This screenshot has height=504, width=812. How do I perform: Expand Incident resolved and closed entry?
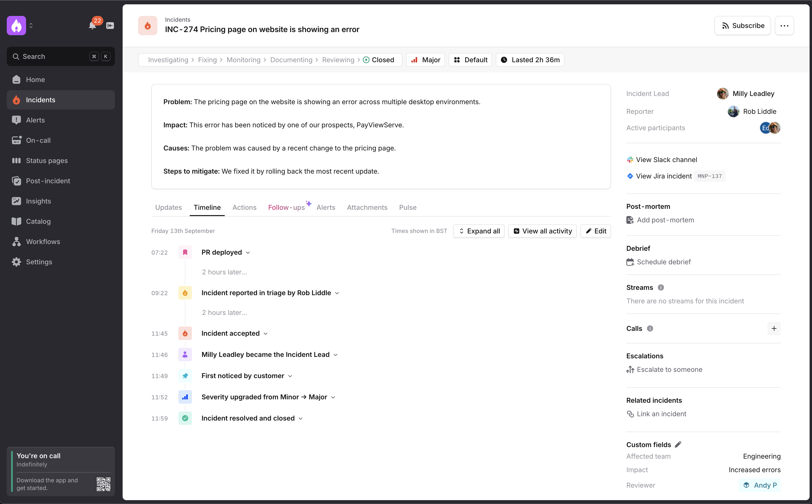pyautogui.click(x=301, y=419)
